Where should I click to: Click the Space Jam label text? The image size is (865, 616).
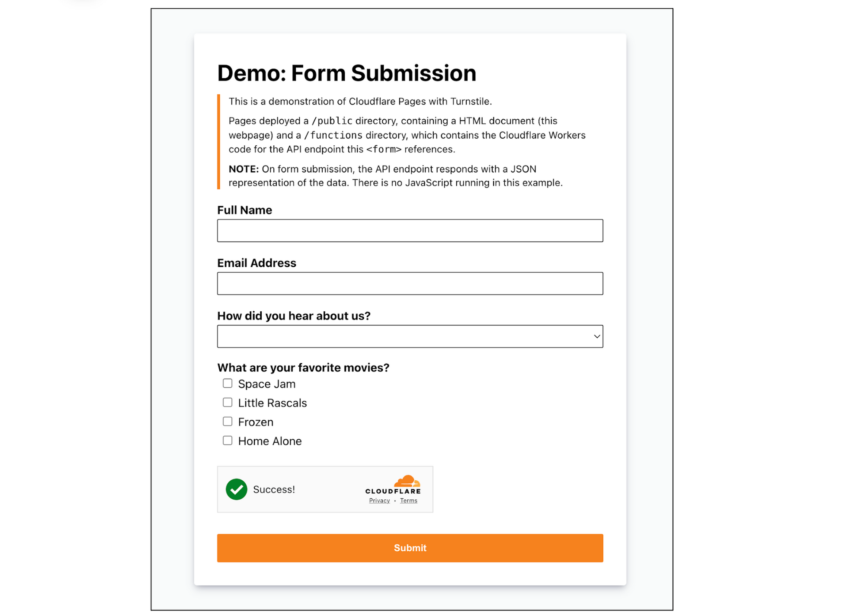266,384
